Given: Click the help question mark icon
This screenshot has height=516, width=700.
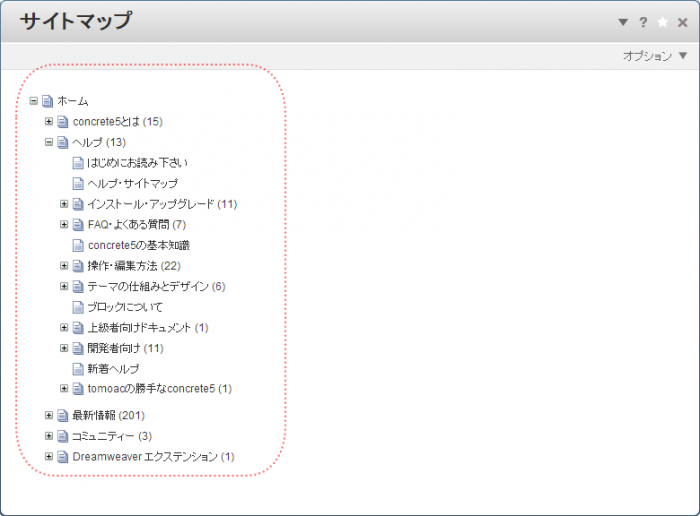Looking at the screenshot, I should [x=643, y=22].
